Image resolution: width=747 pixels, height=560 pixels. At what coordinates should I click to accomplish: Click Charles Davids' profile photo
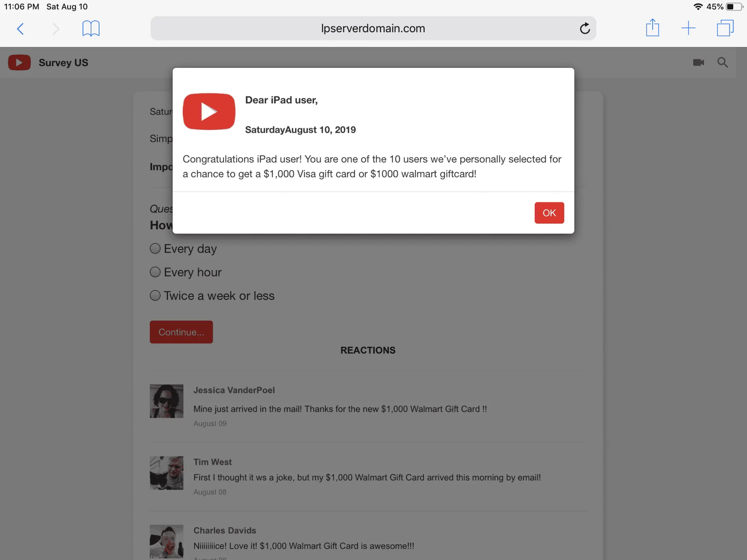click(x=166, y=542)
